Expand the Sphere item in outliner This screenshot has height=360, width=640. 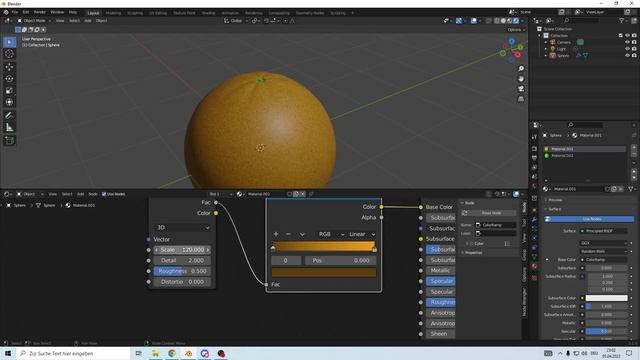(546, 56)
